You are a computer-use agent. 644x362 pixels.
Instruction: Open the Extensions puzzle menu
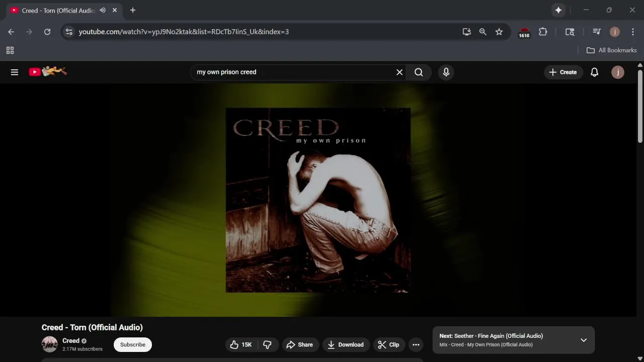pos(543,32)
